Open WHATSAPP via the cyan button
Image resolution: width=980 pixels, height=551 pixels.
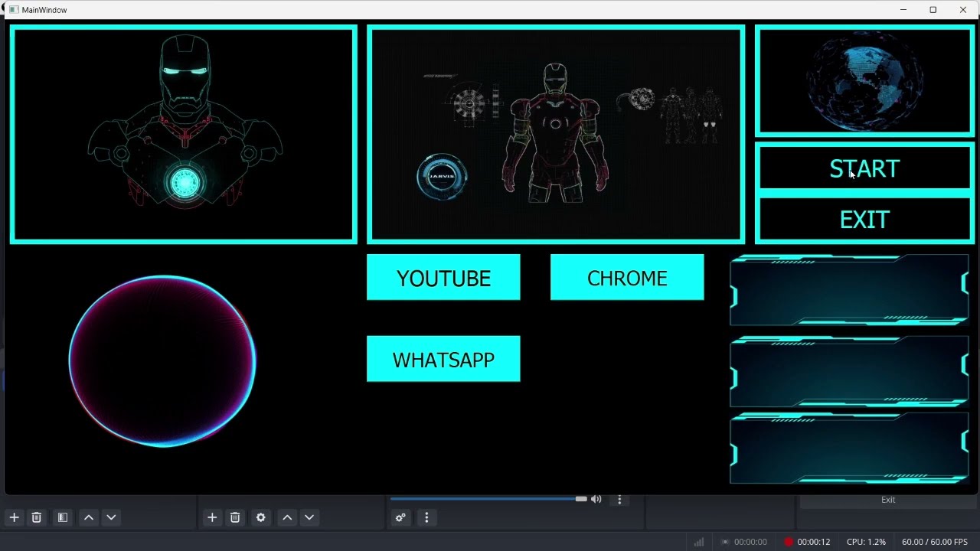(x=443, y=359)
